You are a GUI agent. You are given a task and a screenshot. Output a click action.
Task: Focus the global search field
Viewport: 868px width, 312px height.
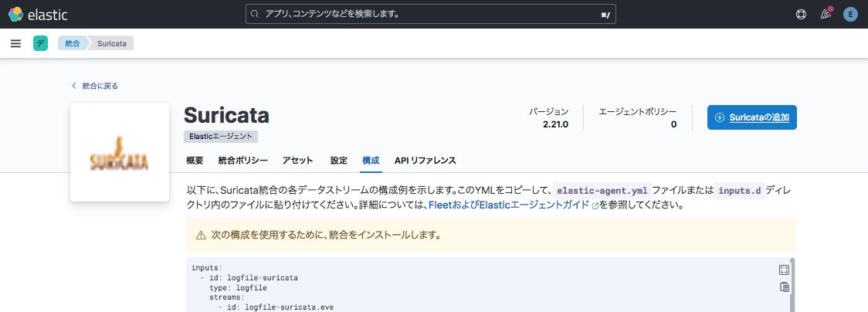(x=430, y=14)
